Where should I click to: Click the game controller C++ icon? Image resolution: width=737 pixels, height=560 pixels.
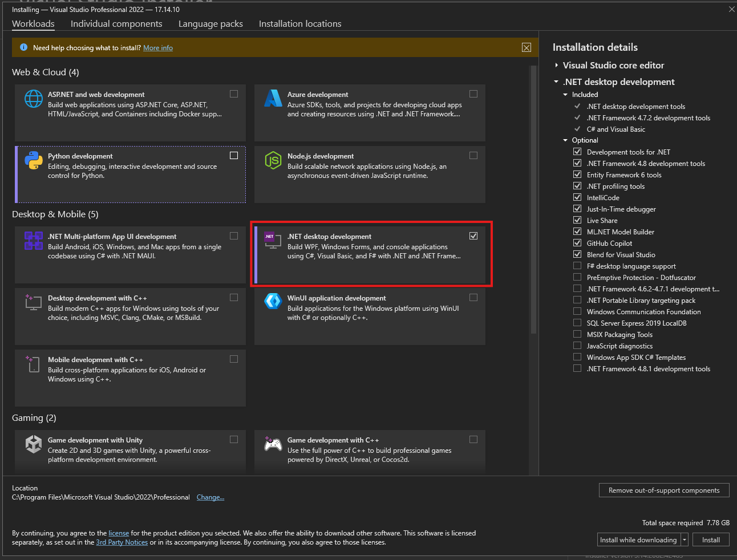tap(273, 444)
